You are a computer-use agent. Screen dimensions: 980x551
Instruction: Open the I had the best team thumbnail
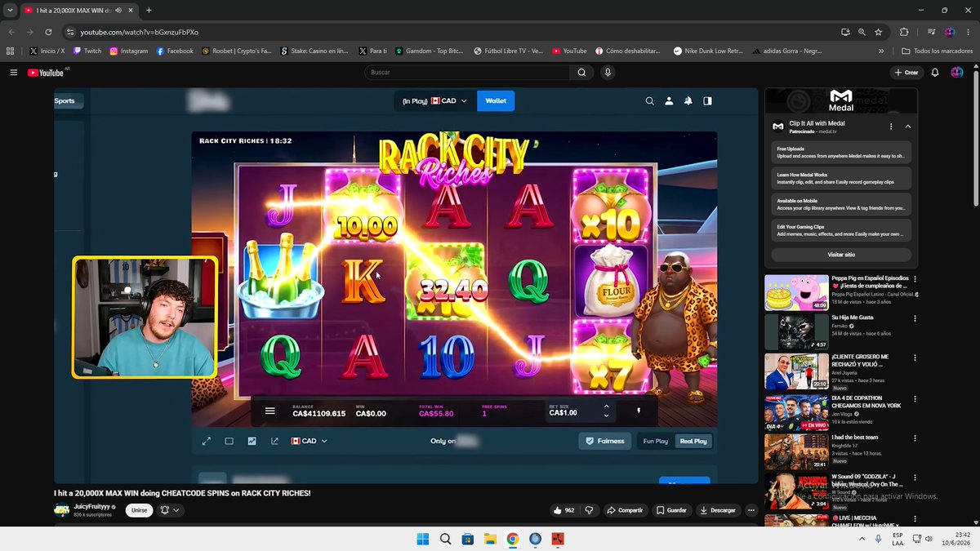[796, 451]
